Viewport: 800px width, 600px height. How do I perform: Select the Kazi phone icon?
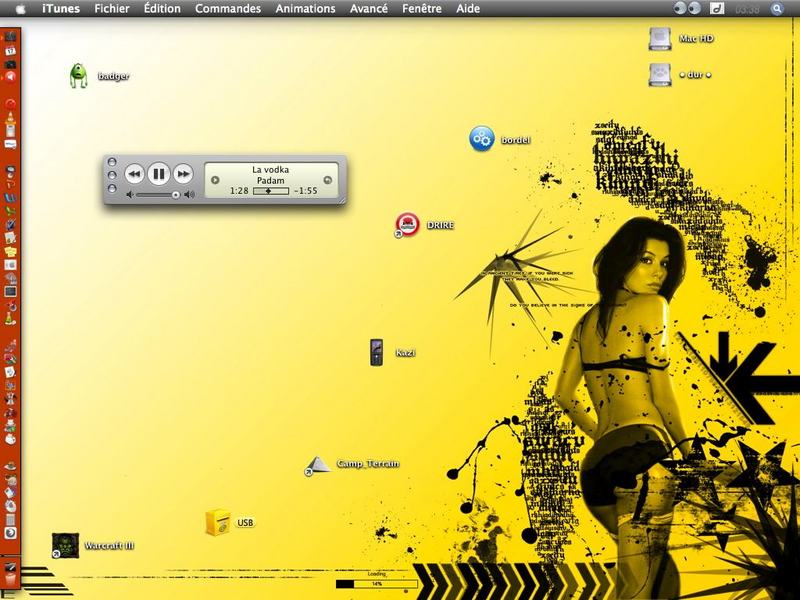tap(377, 352)
